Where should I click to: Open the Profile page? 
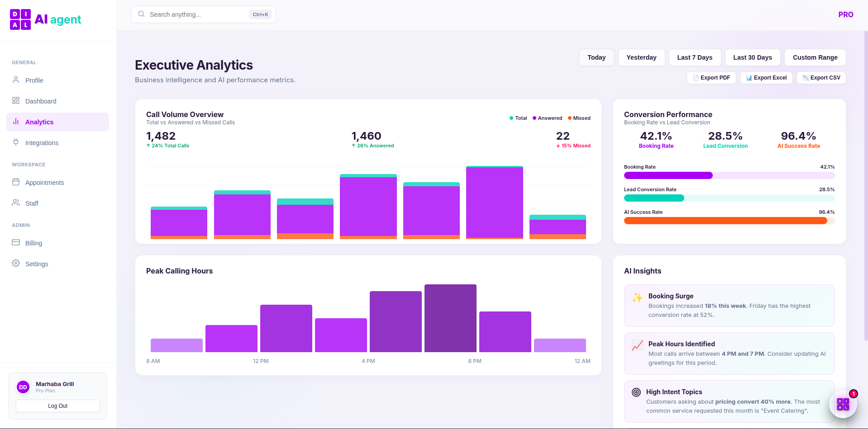[57, 80]
